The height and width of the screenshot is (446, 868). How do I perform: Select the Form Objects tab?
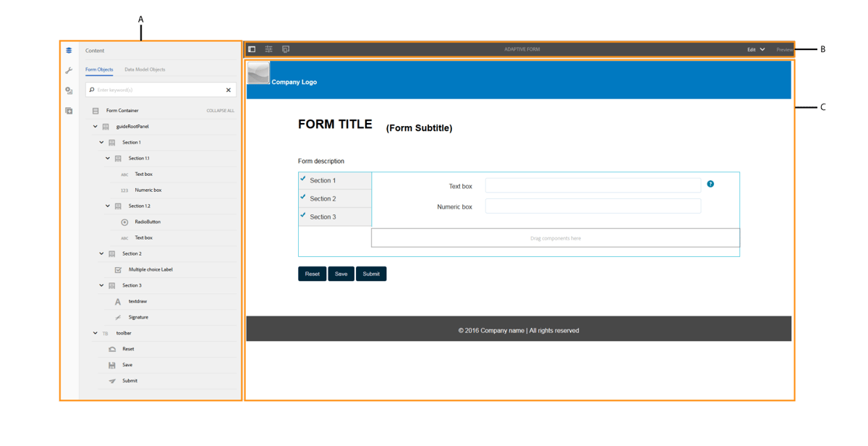[99, 69]
